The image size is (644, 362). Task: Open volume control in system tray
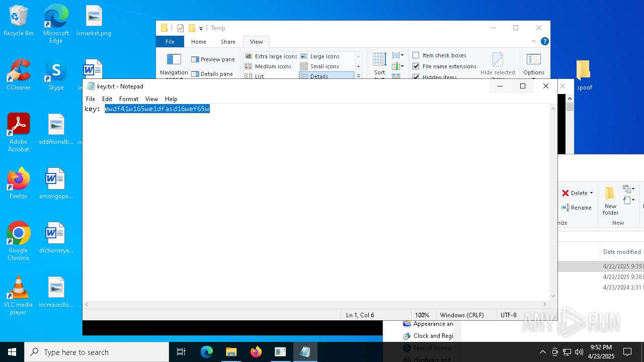coord(579,352)
